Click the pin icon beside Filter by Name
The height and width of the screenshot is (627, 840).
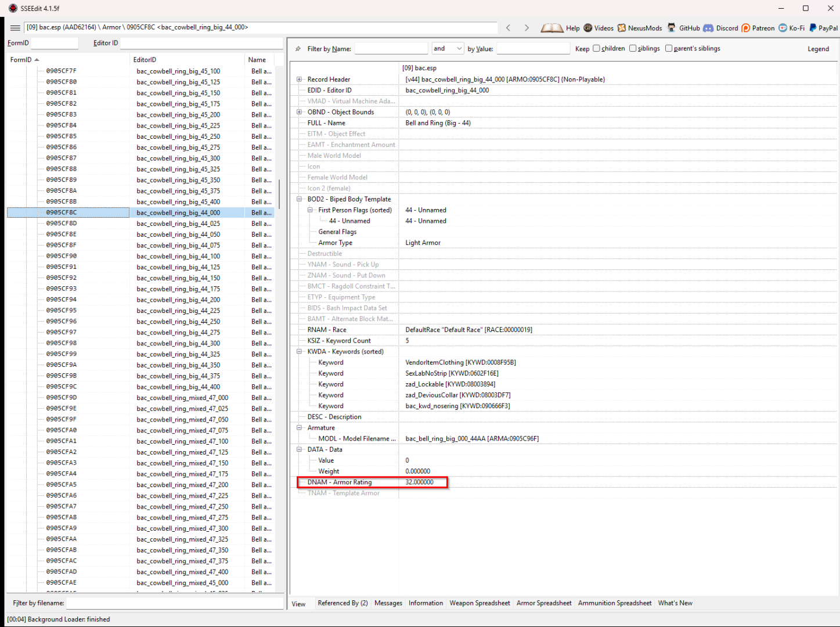point(298,49)
